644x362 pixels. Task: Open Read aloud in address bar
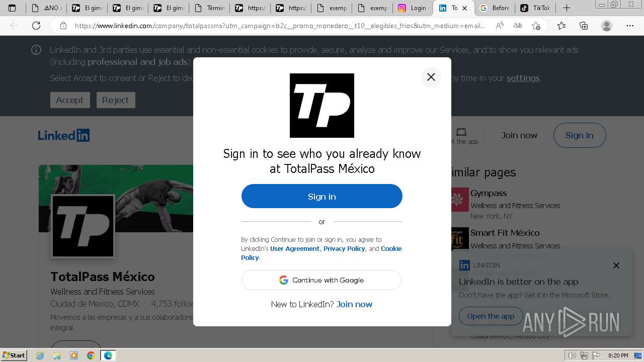500,26
